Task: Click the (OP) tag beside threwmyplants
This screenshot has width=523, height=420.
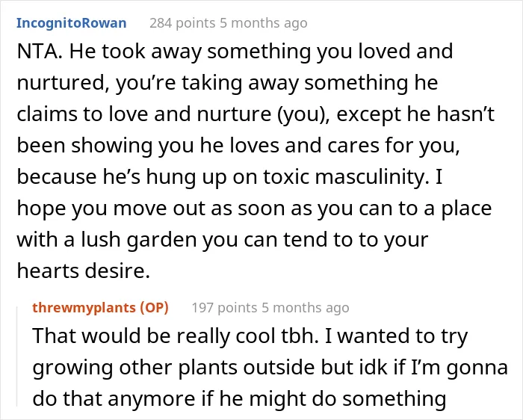Action: coord(154,308)
